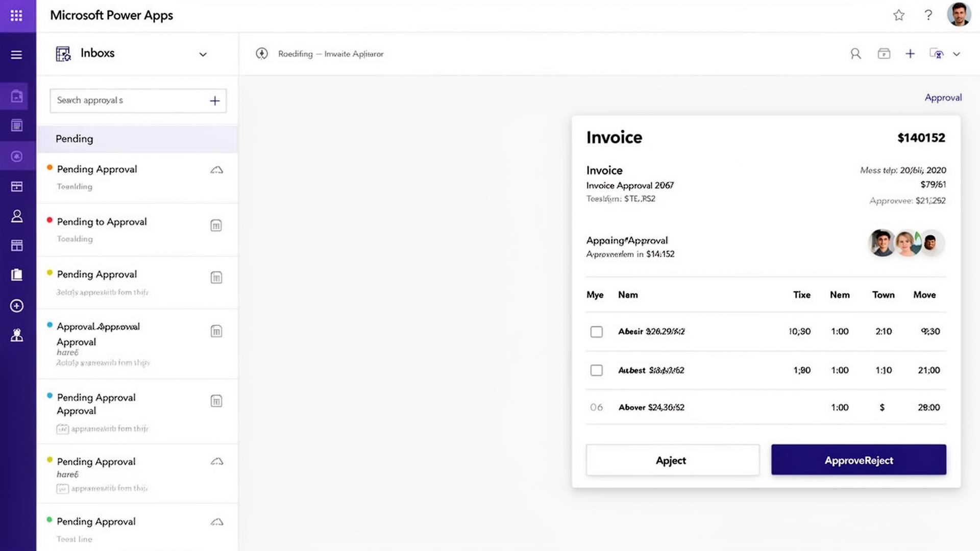This screenshot has width=980, height=551.
Task: Click the Microsoft Power Apps title
Action: (111, 15)
